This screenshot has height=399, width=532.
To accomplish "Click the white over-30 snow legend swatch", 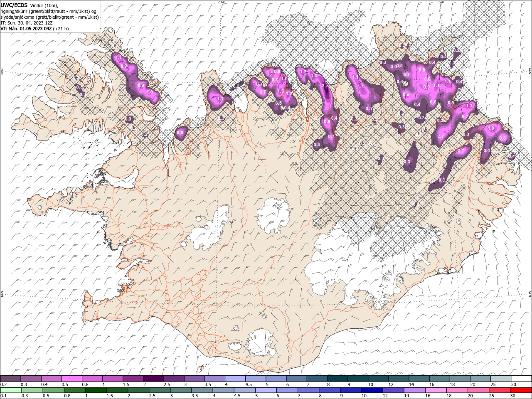I will click(x=521, y=379).
